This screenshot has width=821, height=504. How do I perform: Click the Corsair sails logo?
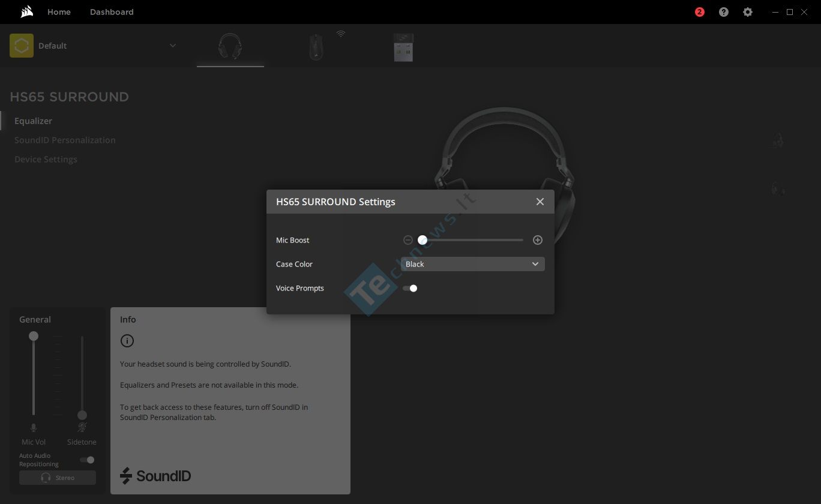tap(26, 12)
